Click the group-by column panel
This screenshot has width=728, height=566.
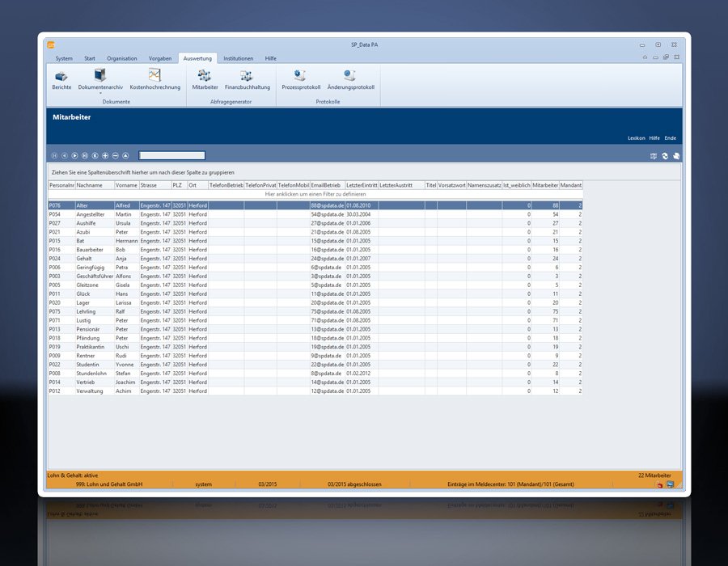click(365, 172)
